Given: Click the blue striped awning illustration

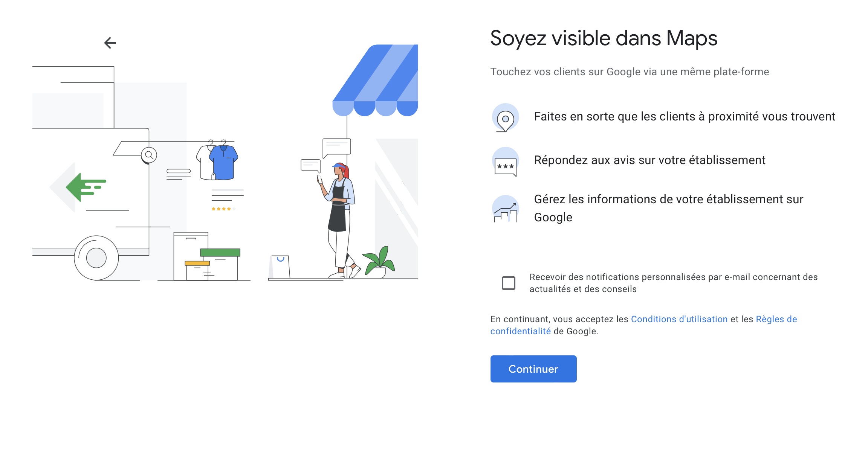Looking at the screenshot, I should [x=376, y=80].
